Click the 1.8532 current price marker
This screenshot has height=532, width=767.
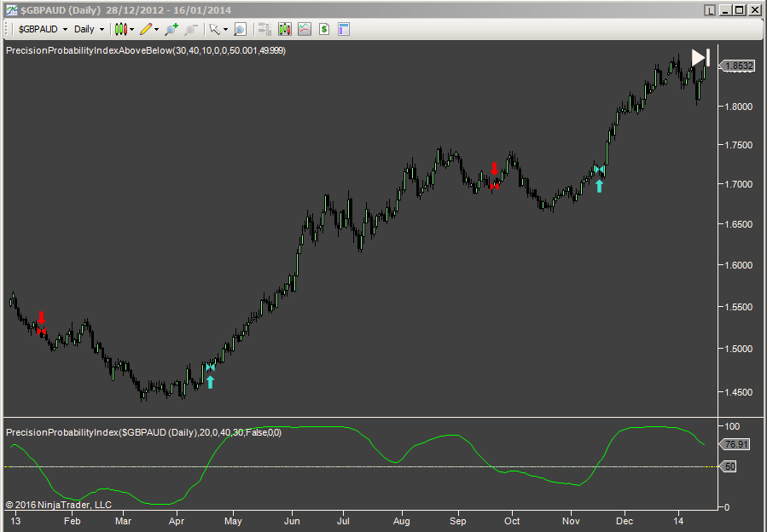point(737,66)
